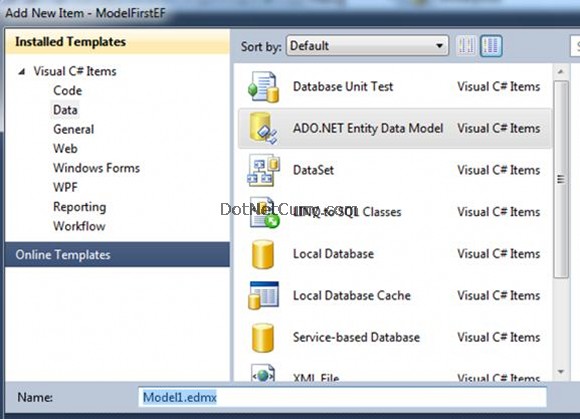Select the Workflow category
This screenshot has height=419, width=580.
[79, 226]
